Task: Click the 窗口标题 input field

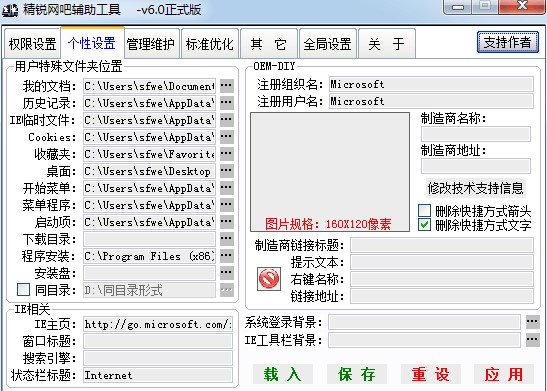Action: 158,341
